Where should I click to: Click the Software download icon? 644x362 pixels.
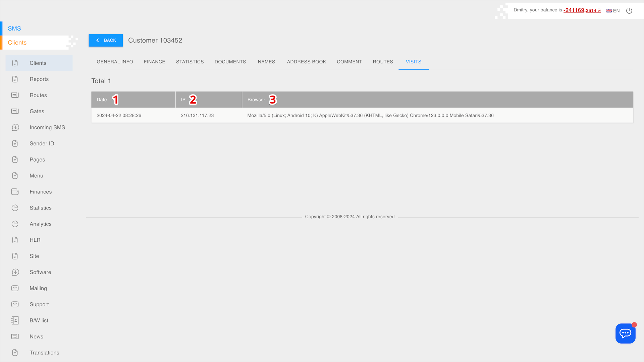coord(15,272)
